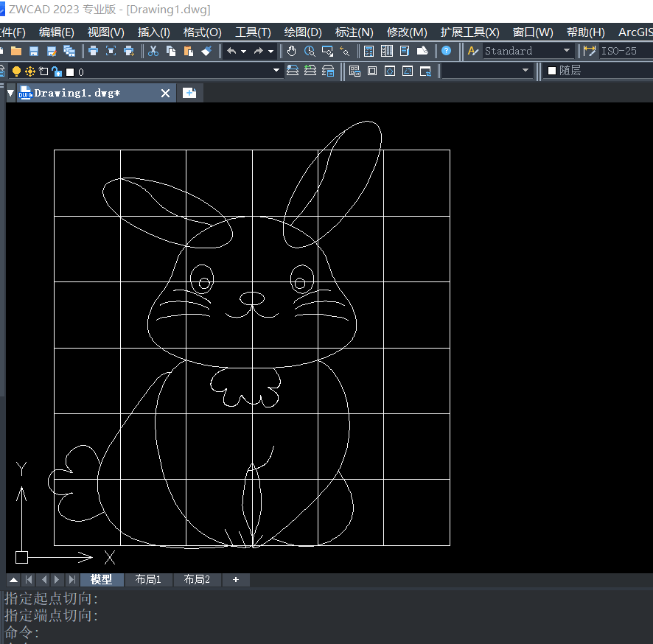
Task: Open the 工具(T) menu
Action: coord(253,32)
